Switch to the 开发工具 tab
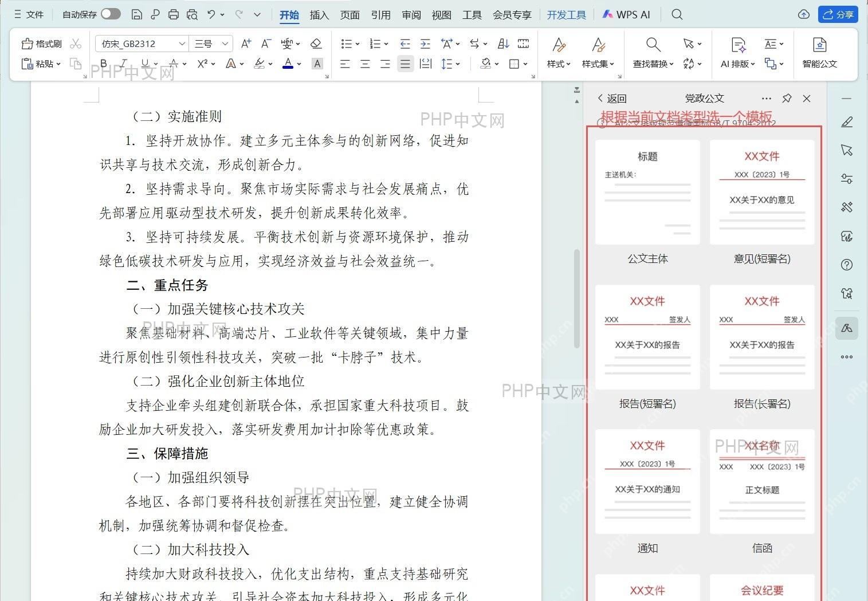 566,15
